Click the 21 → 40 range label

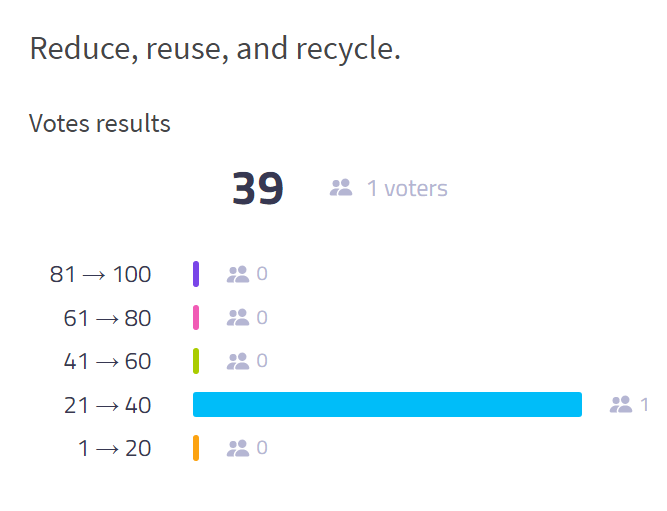107,405
